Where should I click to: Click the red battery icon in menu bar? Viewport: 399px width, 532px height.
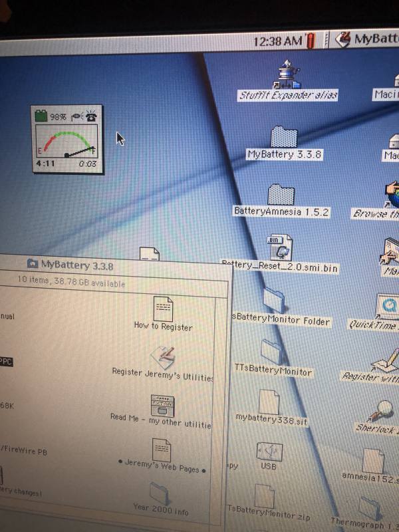[311, 41]
